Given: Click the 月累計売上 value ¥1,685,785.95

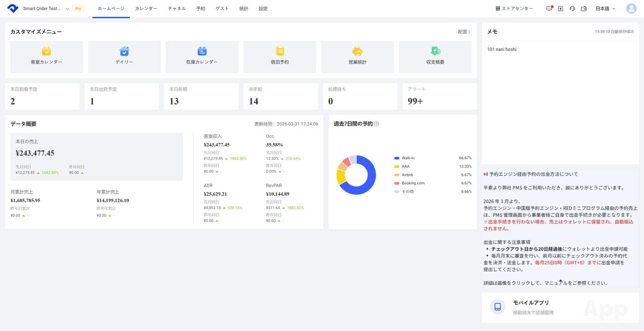Looking at the screenshot, I should [x=25, y=200].
